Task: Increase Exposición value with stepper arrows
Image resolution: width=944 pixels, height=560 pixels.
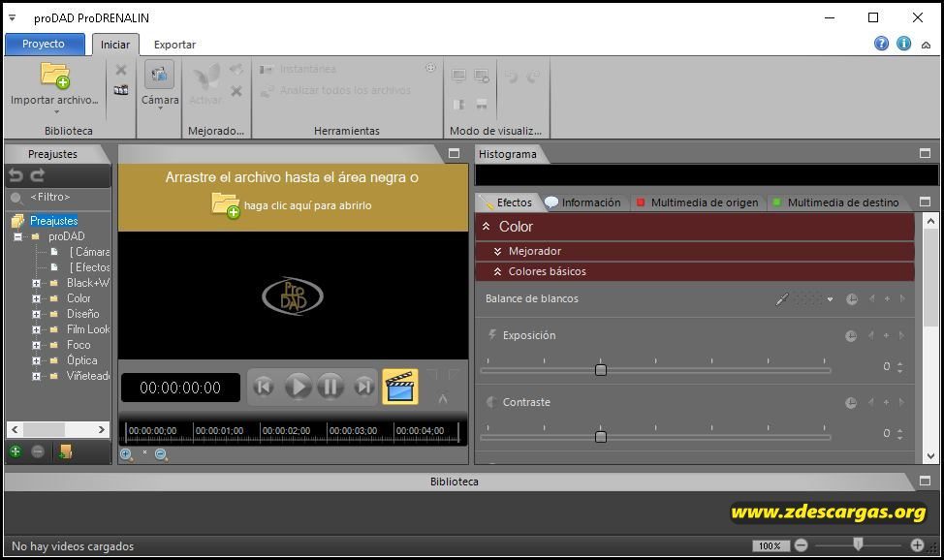Action: [x=900, y=363]
